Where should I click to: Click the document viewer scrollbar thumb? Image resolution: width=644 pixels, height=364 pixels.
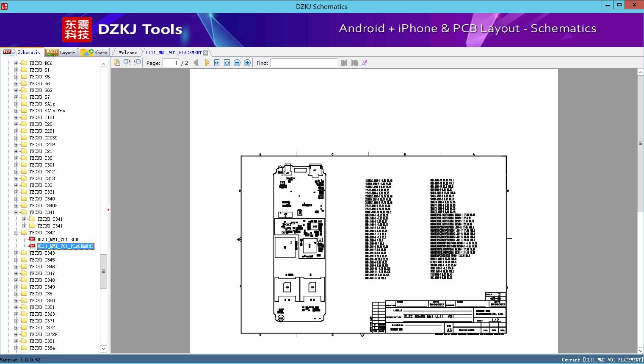(641, 143)
